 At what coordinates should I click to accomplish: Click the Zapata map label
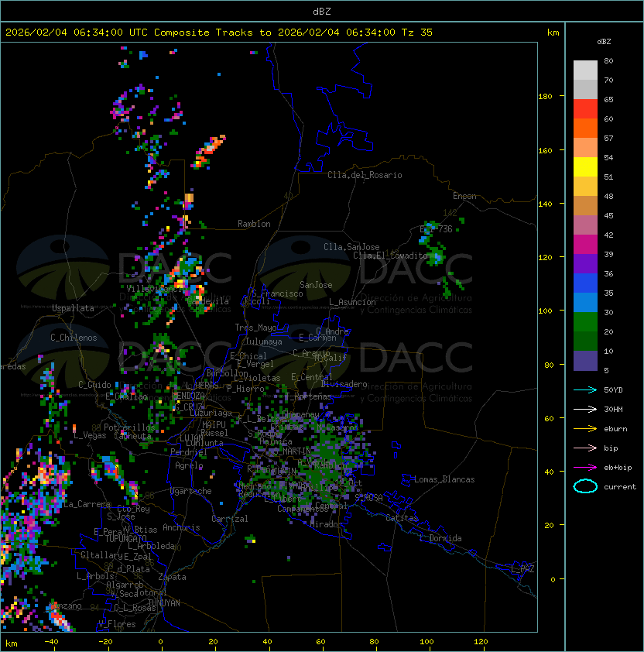(172, 577)
